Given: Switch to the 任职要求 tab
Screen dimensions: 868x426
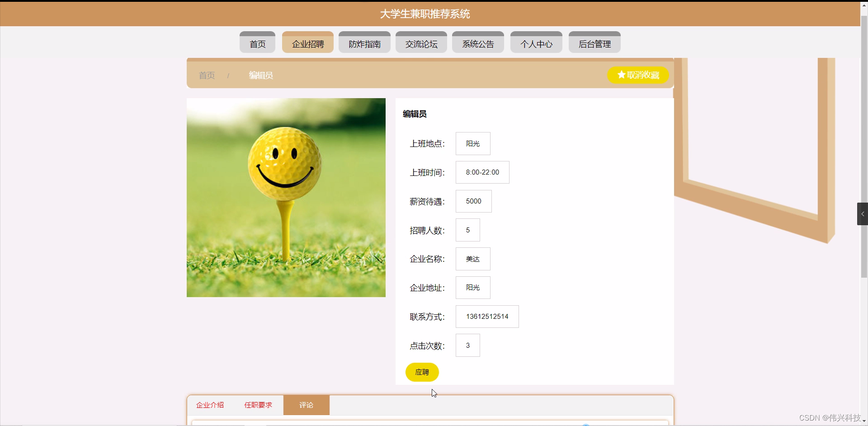Looking at the screenshot, I should point(258,405).
